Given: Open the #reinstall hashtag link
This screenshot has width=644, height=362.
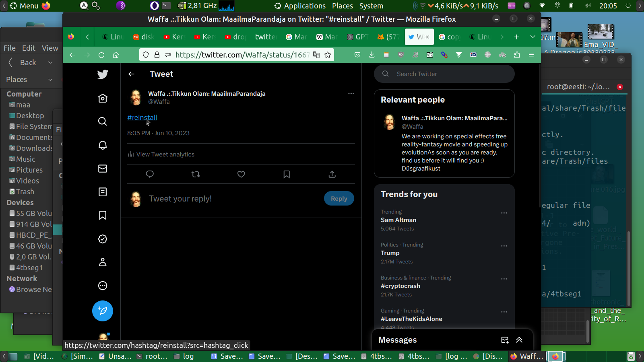Looking at the screenshot, I should 142,117.
